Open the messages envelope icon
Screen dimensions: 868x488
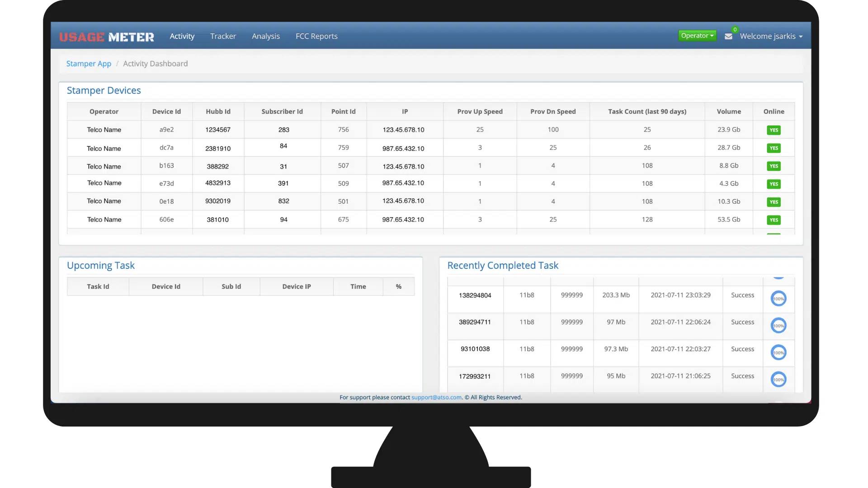(x=728, y=36)
